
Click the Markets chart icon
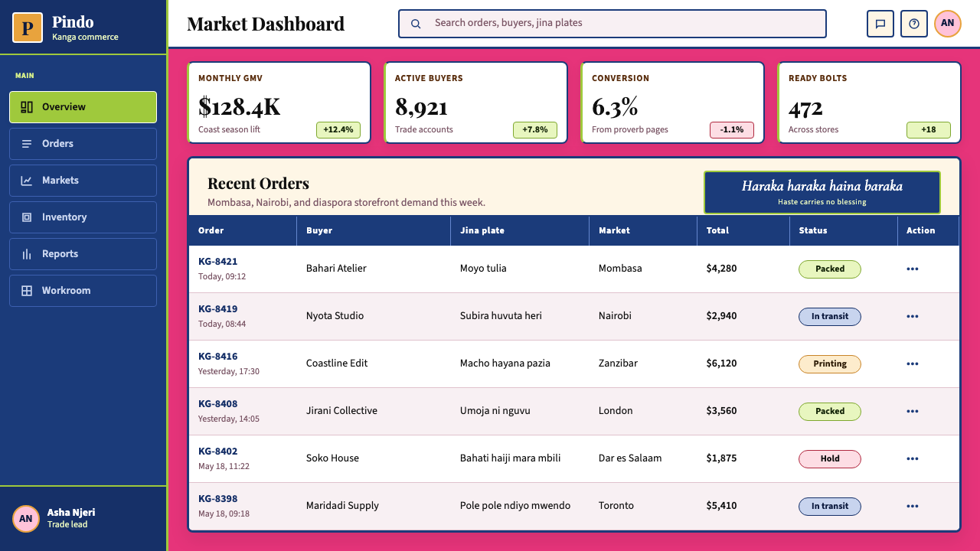click(x=27, y=181)
